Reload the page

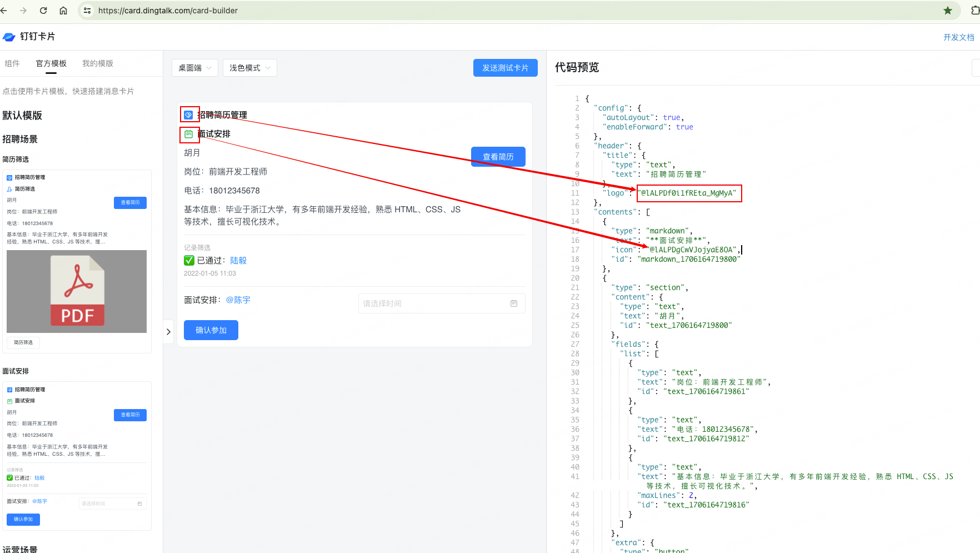point(43,11)
